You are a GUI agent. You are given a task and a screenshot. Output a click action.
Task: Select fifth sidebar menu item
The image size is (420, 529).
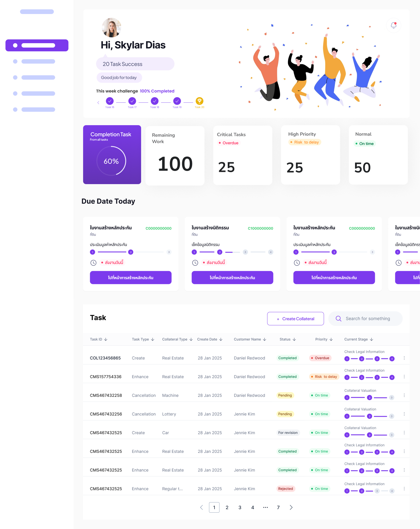point(34,109)
